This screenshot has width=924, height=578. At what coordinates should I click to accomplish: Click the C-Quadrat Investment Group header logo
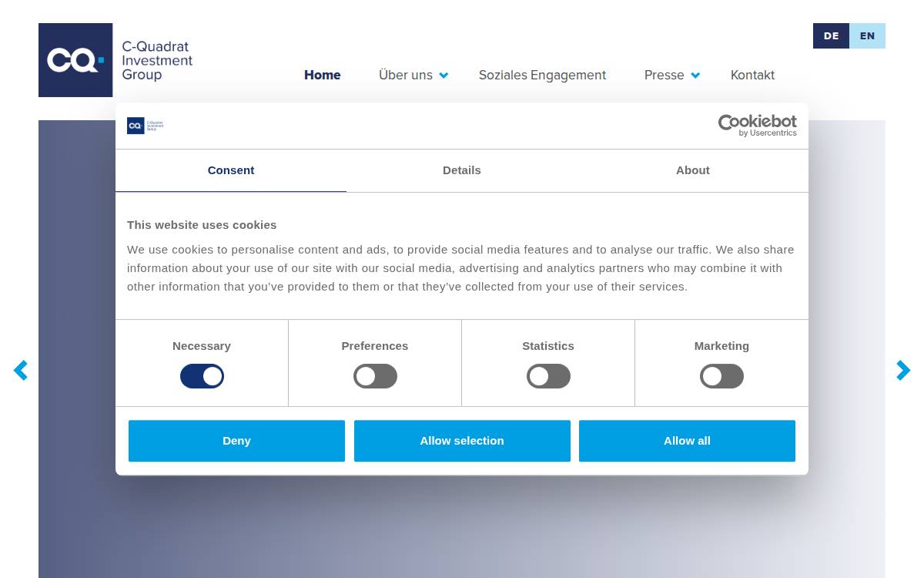tap(115, 60)
